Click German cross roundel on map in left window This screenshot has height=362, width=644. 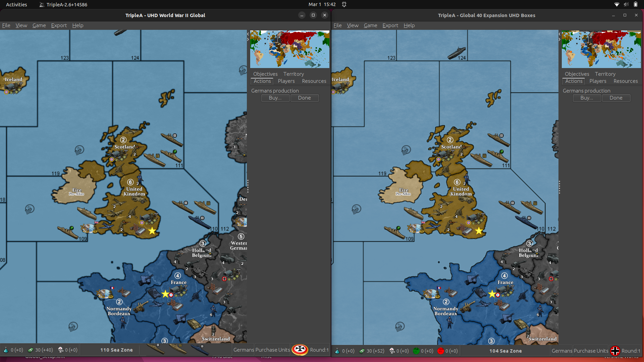coord(224,279)
